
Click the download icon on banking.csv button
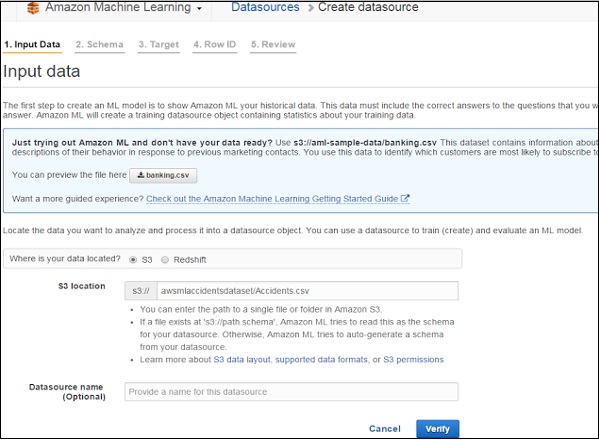[141, 175]
